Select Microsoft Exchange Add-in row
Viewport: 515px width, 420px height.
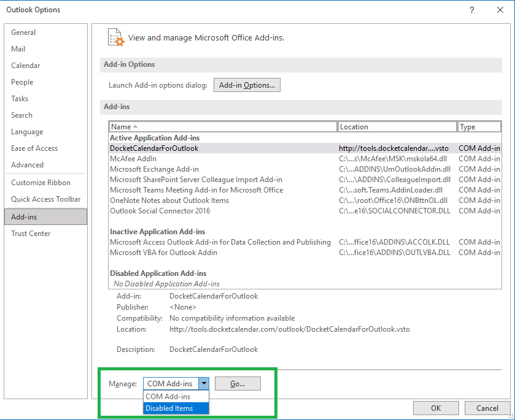pos(305,169)
